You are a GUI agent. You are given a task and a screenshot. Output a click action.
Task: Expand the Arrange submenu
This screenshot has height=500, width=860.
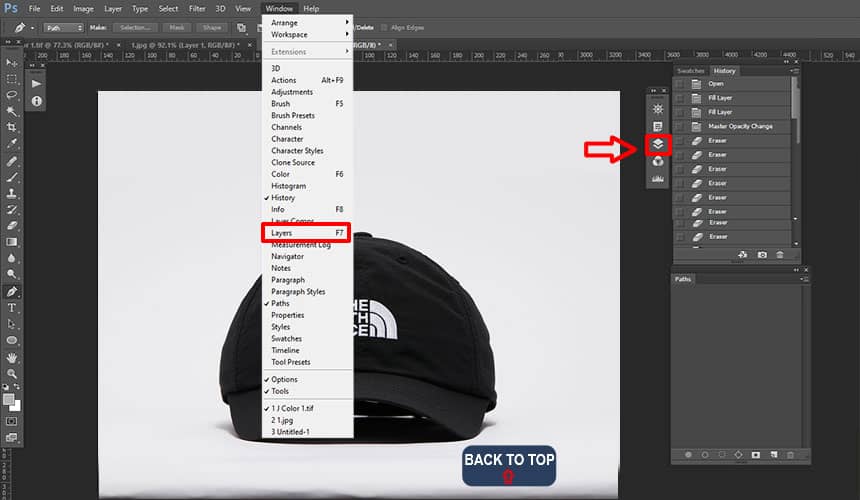click(307, 22)
